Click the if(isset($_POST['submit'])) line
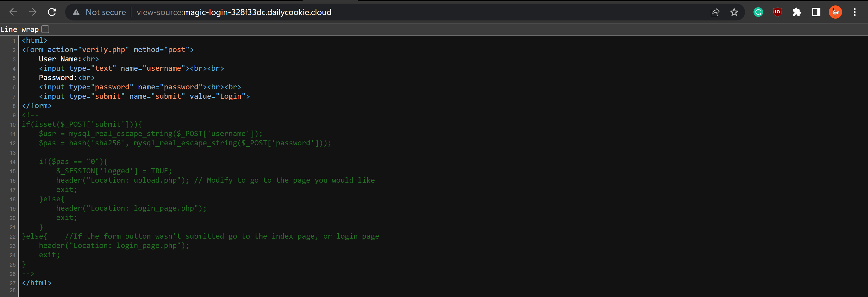Screen dimensions: 868x297 pos(82,124)
